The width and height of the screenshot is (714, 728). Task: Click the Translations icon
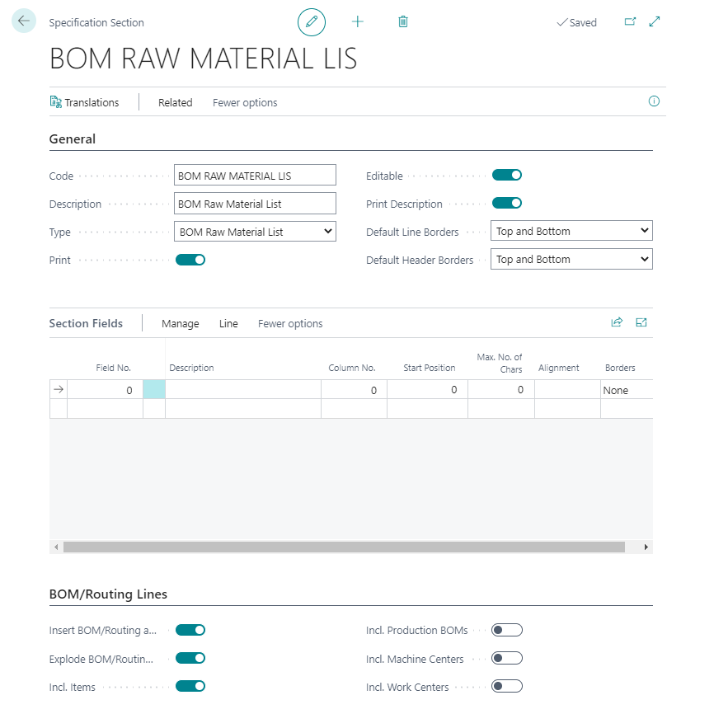pos(56,101)
